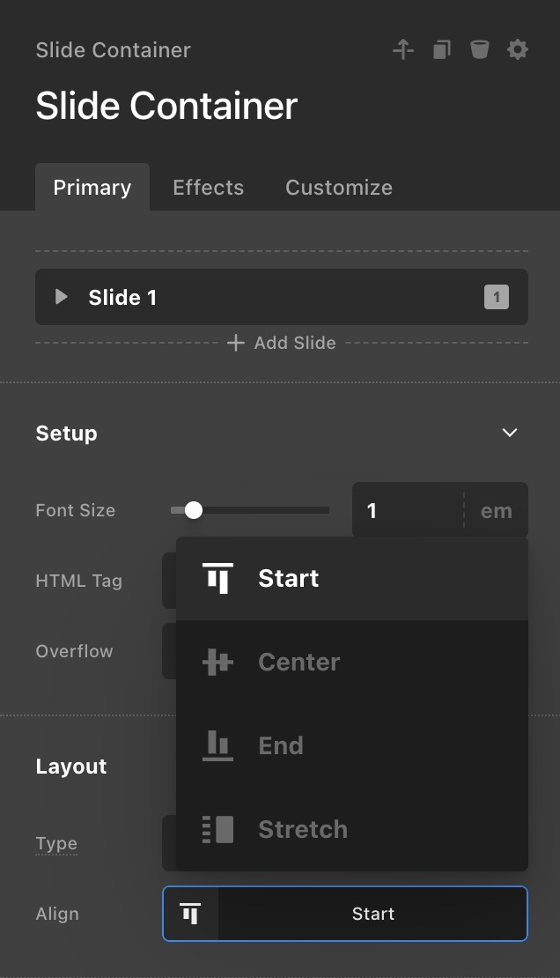Open the Align dropdown showing Start
Image resolution: width=560 pixels, height=978 pixels.
tap(345, 914)
